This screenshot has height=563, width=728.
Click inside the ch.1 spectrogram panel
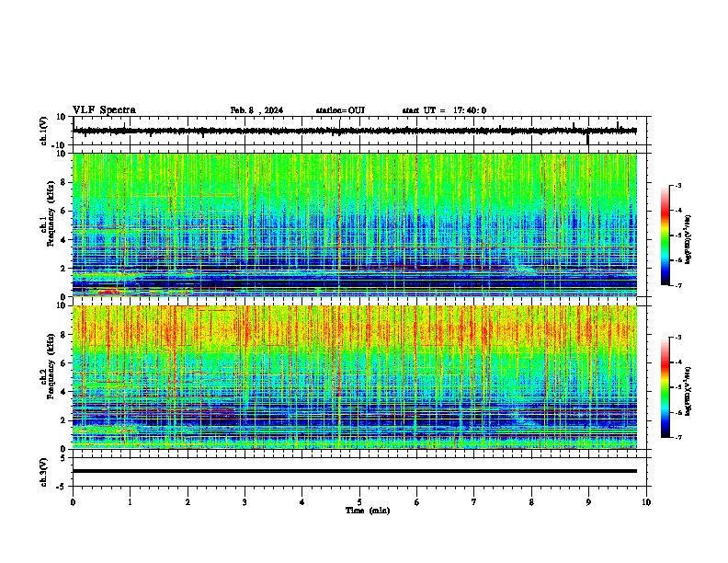(x=354, y=224)
